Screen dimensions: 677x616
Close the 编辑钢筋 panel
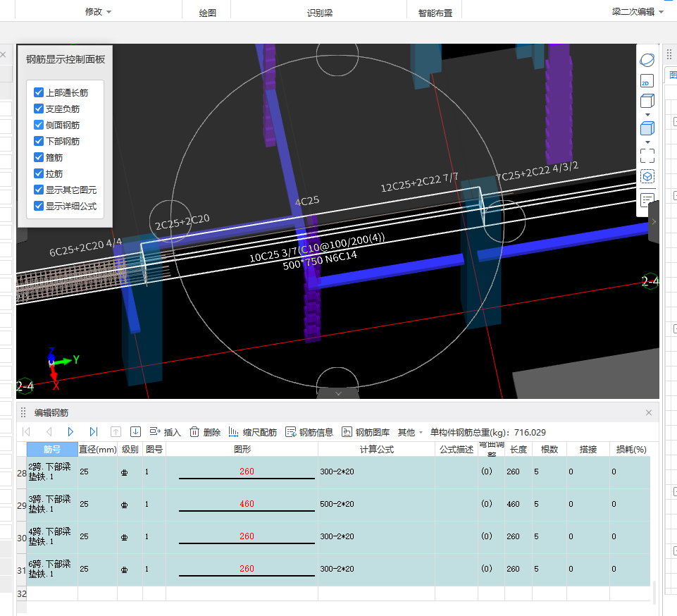649,412
